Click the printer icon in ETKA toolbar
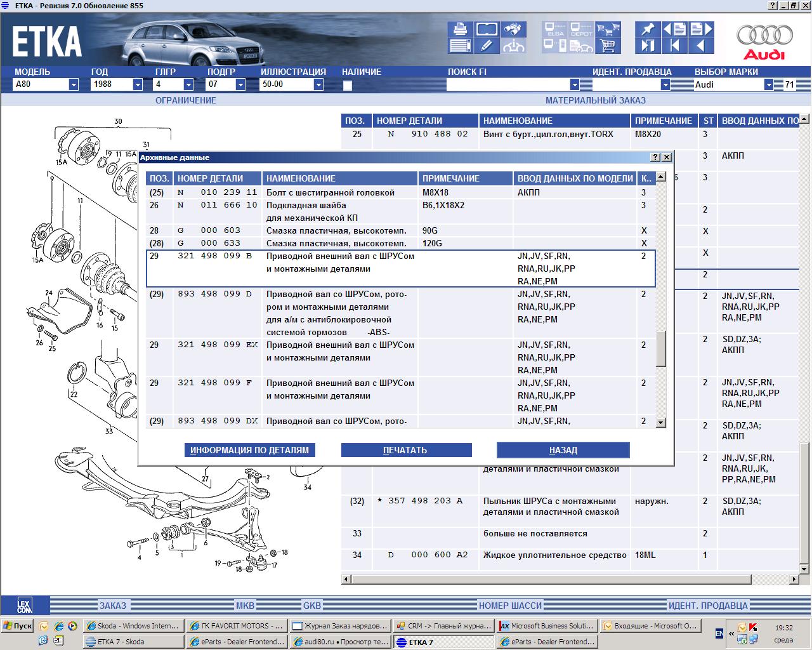812x650 pixels. point(460,29)
